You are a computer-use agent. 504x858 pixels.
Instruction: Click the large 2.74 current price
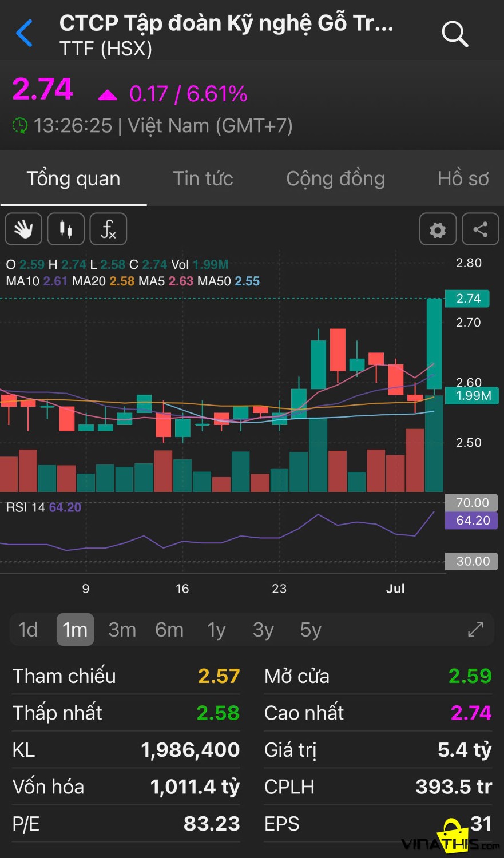point(43,89)
